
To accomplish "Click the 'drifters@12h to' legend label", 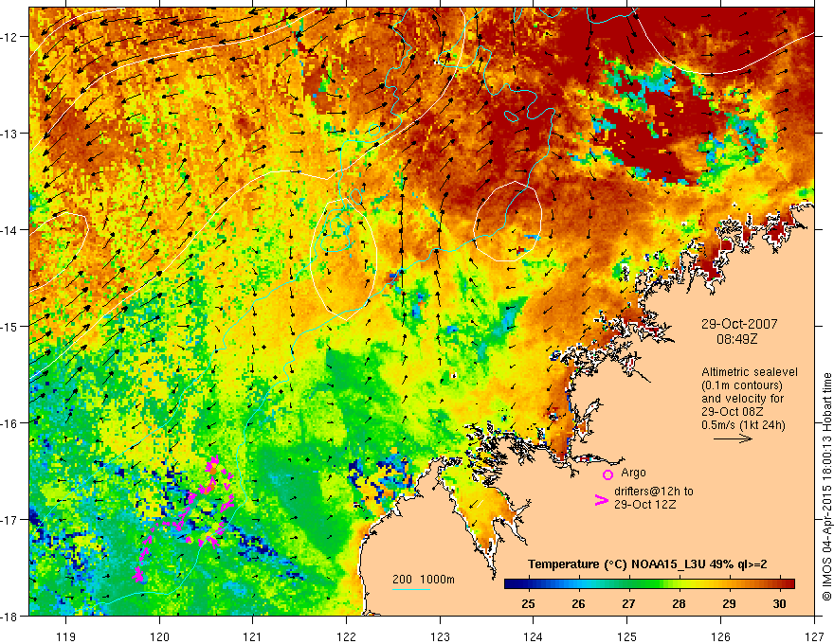I will coord(654,492).
